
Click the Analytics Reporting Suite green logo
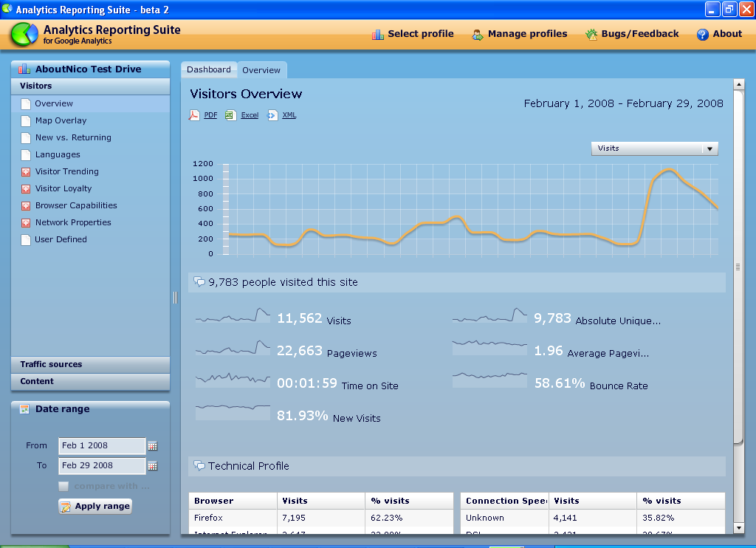click(24, 34)
